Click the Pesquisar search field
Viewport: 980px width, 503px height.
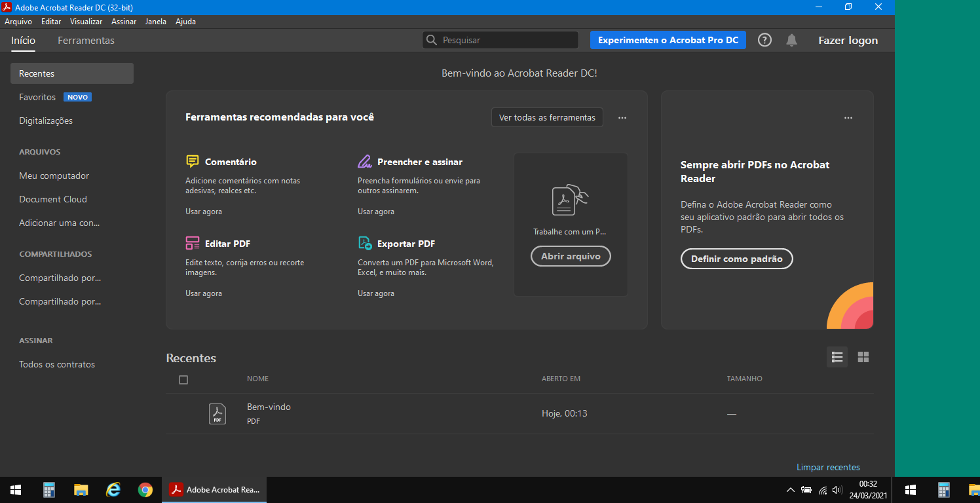(500, 40)
